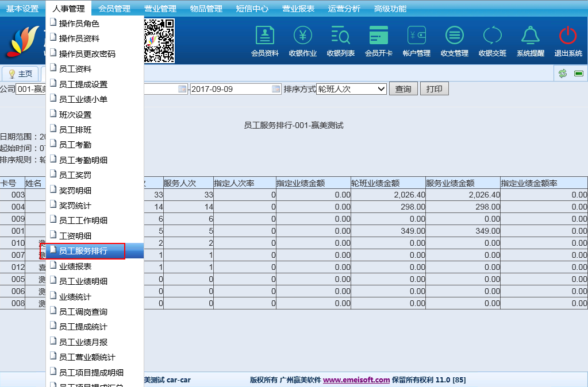Open the 营业报表 menu
Viewport: 588px width, 387px height.
click(x=298, y=9)
